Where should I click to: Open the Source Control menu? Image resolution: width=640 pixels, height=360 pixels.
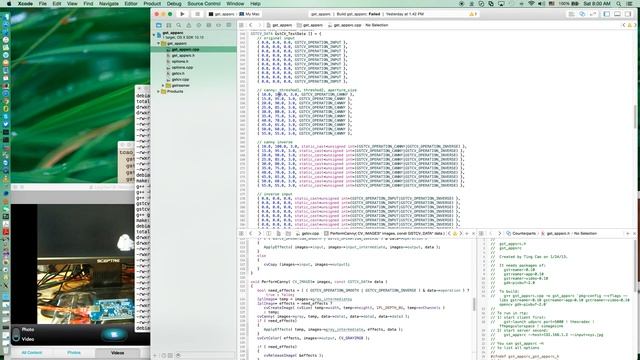click(x=204, y=3)
